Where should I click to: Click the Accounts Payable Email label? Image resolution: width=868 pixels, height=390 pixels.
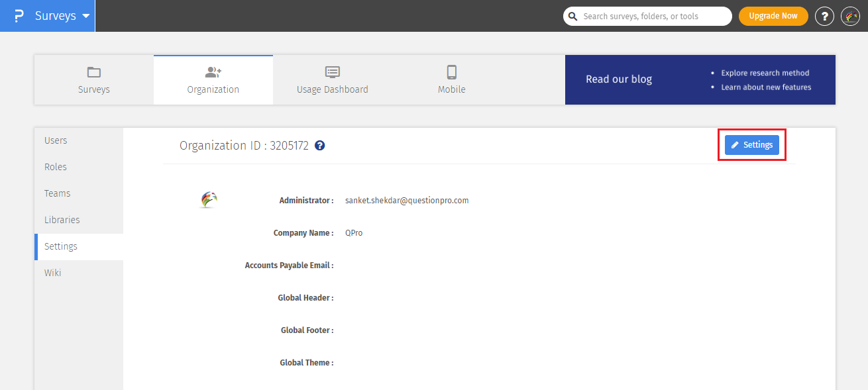[289, 266]
